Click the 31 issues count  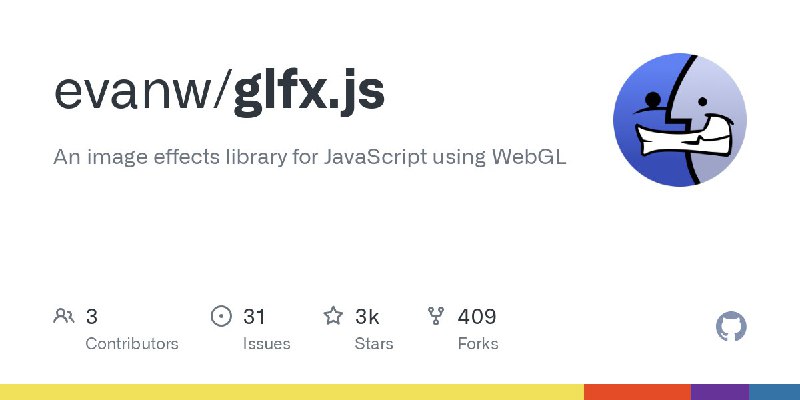254,317
